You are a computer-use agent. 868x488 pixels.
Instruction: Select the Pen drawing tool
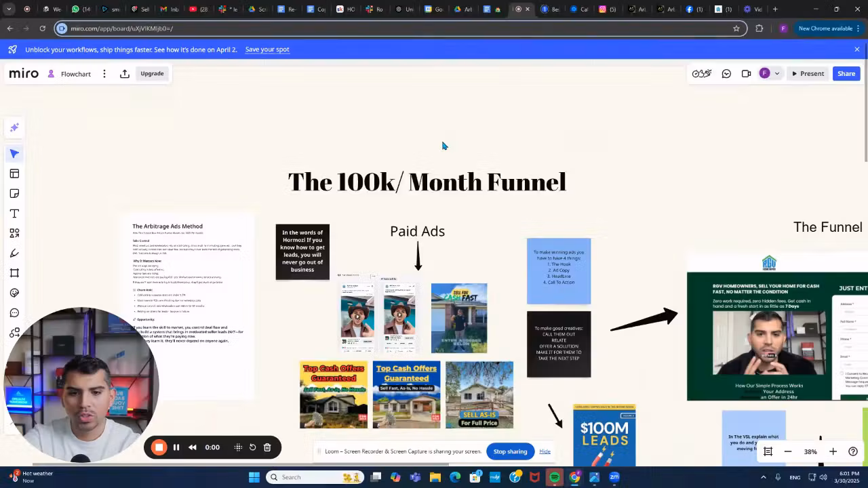[x=14, y=253]
